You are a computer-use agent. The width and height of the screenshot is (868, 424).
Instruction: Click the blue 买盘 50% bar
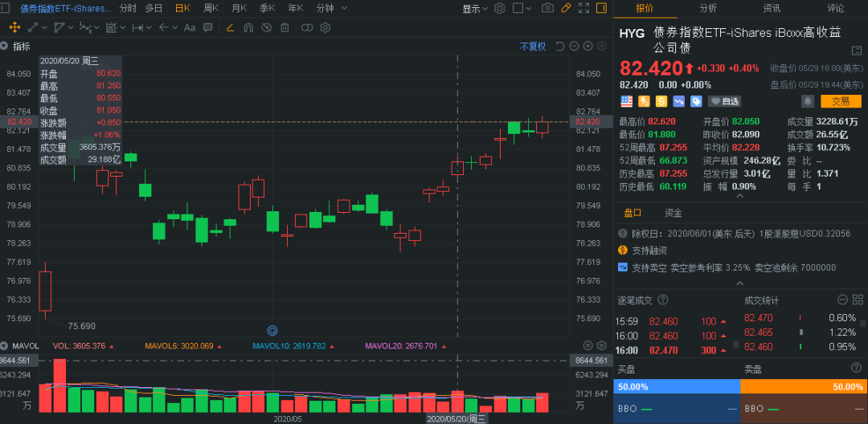[x=676, y=387]
